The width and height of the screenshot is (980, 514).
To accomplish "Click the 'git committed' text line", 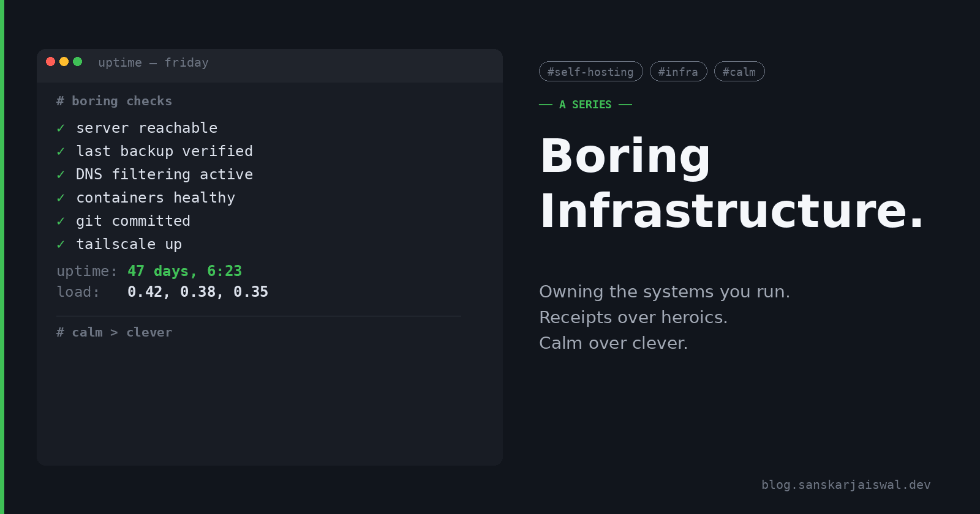I will point(133,221).
